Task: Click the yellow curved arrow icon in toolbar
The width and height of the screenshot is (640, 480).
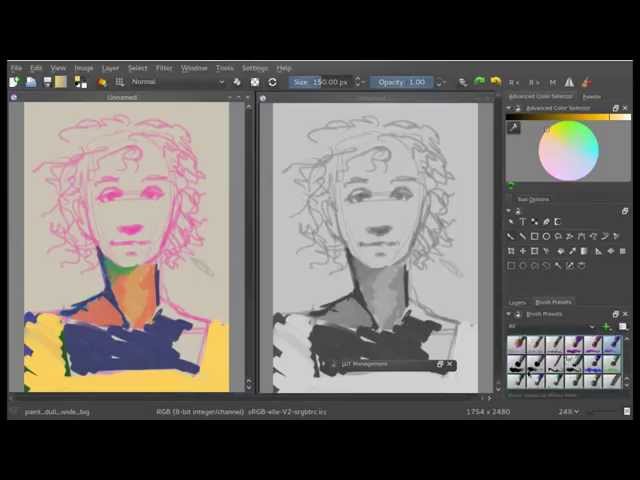Action: pos(496,82)
